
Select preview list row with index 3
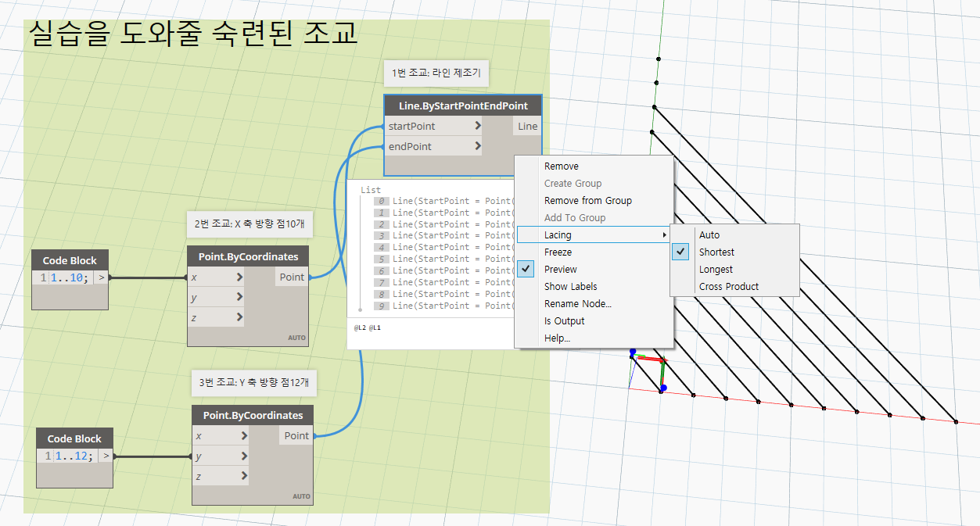click(x=443, y=235)
